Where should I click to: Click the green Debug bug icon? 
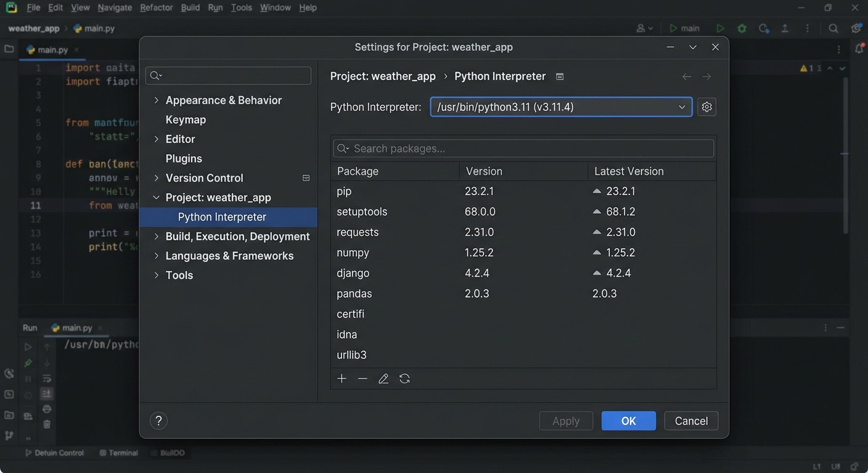[x=742, y=28]
